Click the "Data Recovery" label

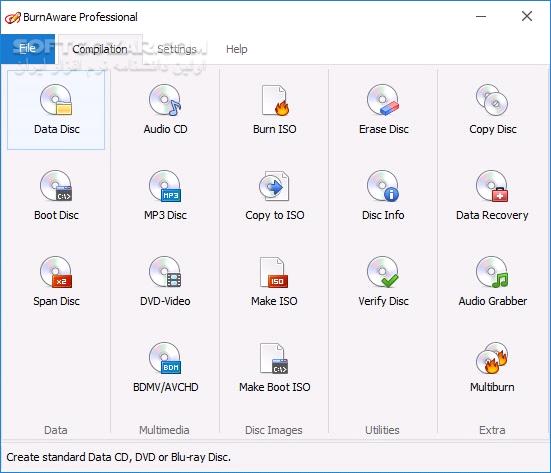click(x=492, y=215)
